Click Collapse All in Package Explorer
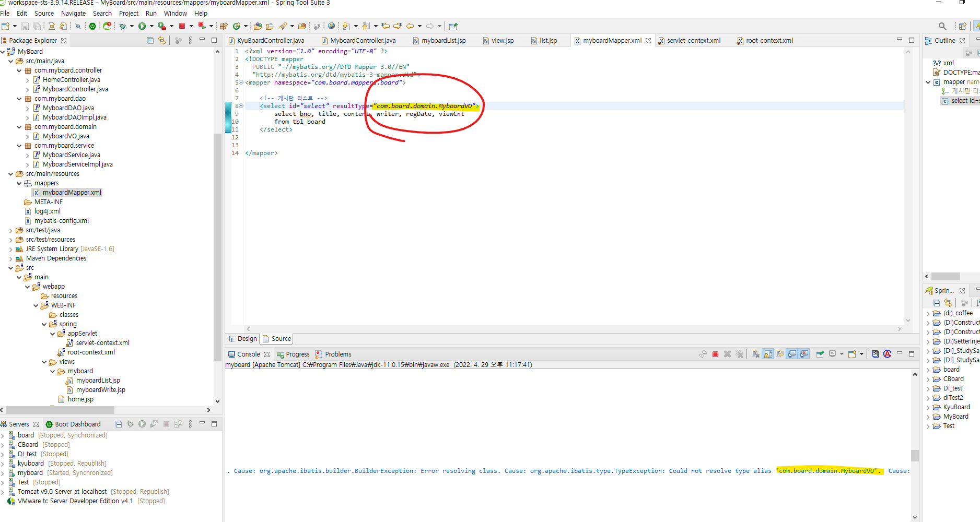Screen dimensions: 980x522 [x=150, y=40]
